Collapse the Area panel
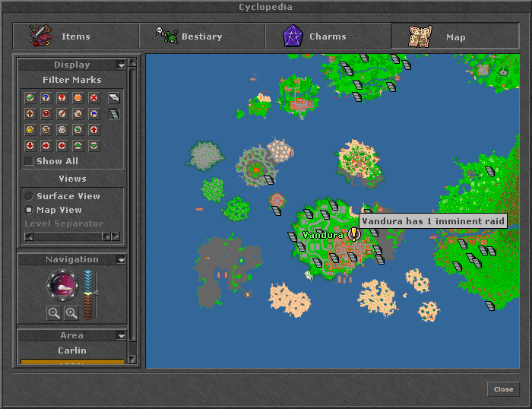532x409 pixels. [x=121, y=336]
